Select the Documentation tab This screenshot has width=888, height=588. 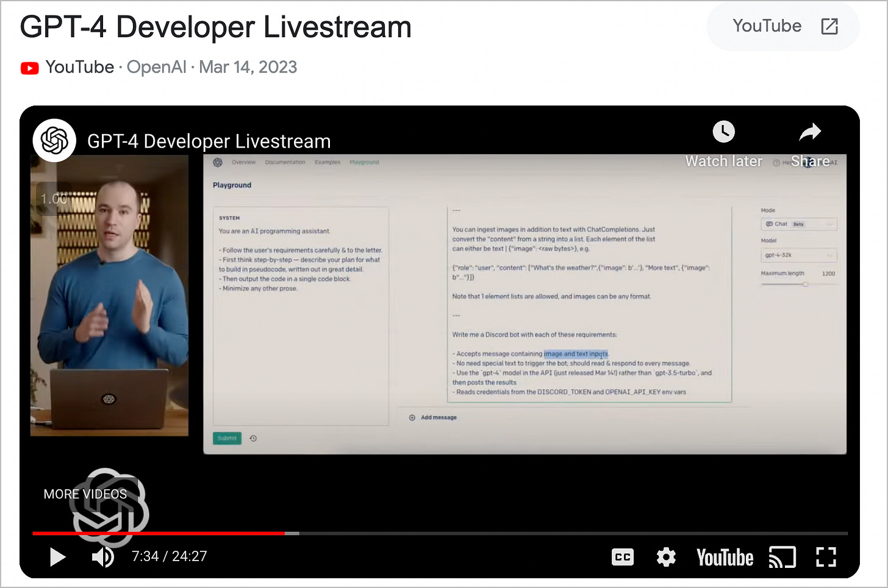pyautogui.click(x=285, y=162)
